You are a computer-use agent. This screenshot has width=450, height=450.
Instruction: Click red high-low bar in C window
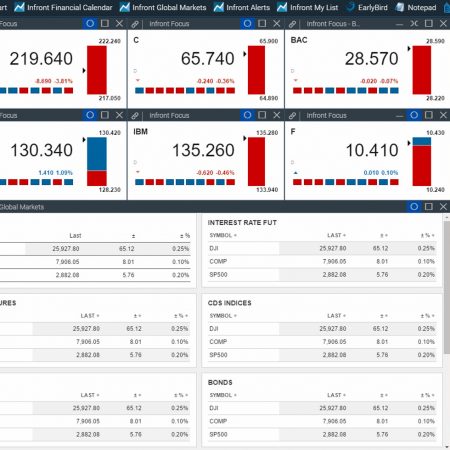256,70
